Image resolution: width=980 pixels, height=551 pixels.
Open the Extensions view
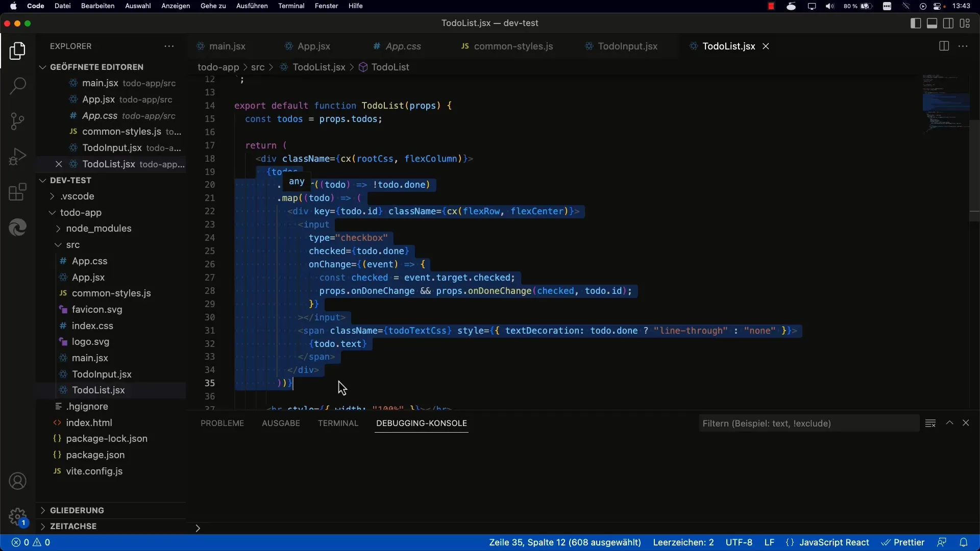17,192
